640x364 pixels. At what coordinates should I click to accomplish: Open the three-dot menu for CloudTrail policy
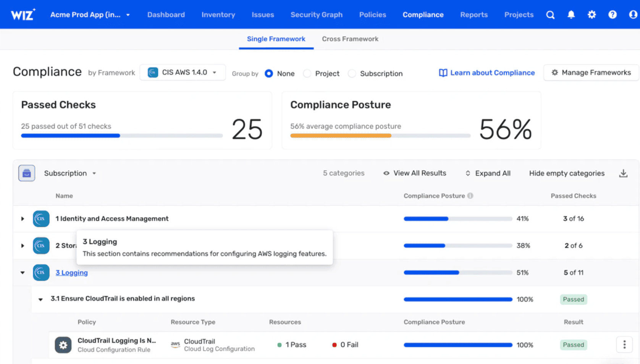click(624, 345)
